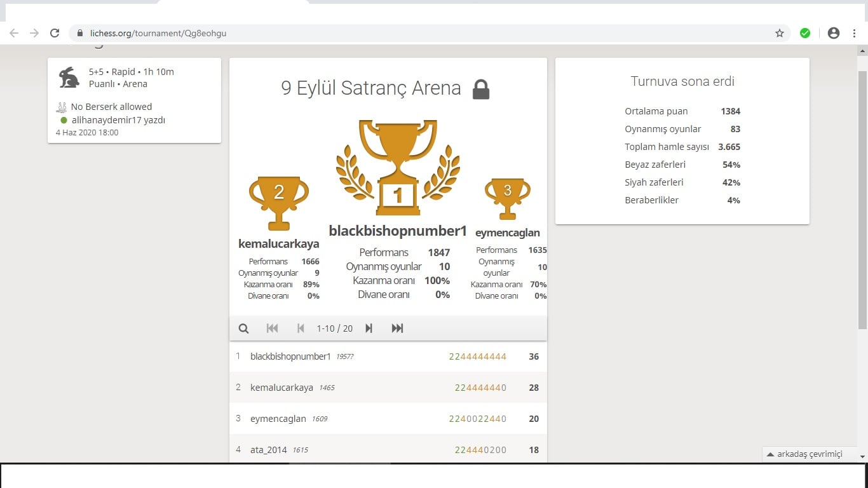The image size is (868, 488).
Task: Click the search players magnifier icon
Action: pos(243,329)
